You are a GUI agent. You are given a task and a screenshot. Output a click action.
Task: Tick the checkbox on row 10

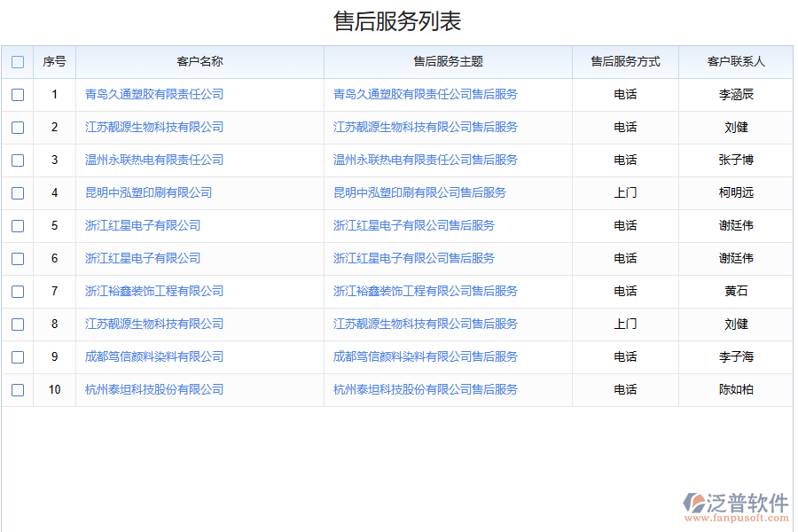coord(17,389)
